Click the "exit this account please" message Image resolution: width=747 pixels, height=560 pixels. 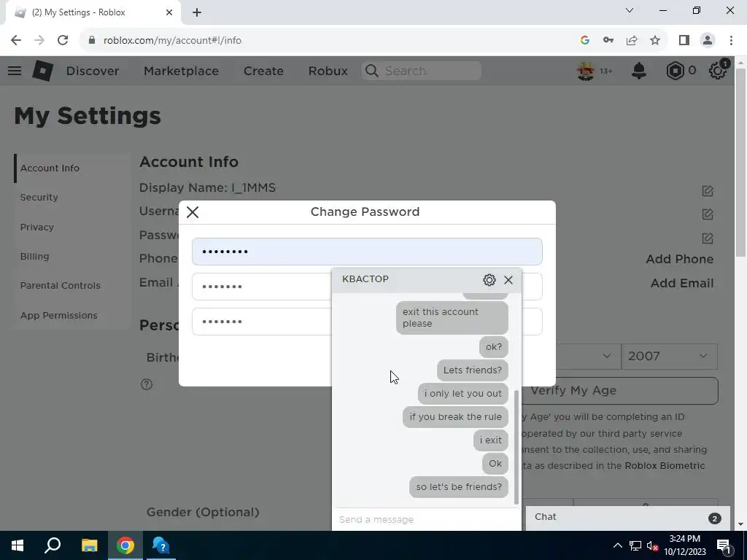click(x=452, y=318)
